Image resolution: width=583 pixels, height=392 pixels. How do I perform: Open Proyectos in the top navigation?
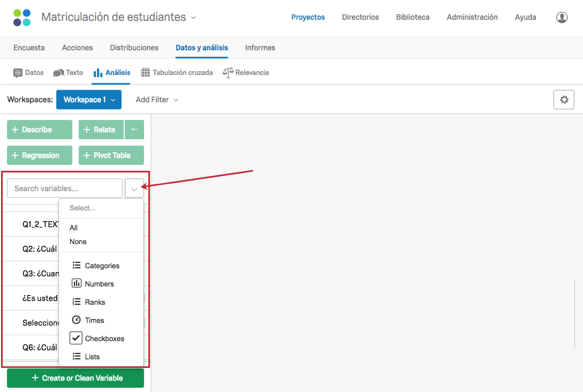tap(308, 17)
